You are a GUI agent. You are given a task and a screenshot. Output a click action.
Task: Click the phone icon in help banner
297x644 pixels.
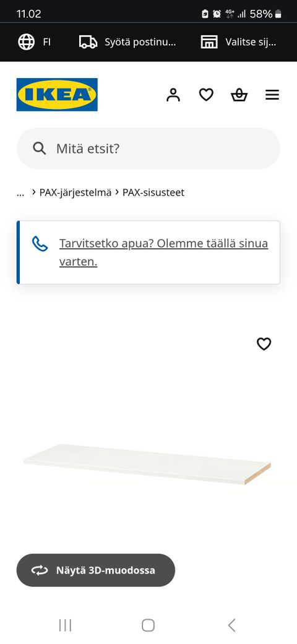pos(40,243)
